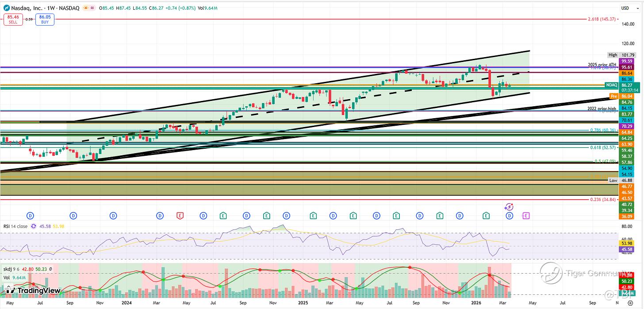
Task: Click the 0.786 (60.36) Fibonacci label
Action: point(603,130)
